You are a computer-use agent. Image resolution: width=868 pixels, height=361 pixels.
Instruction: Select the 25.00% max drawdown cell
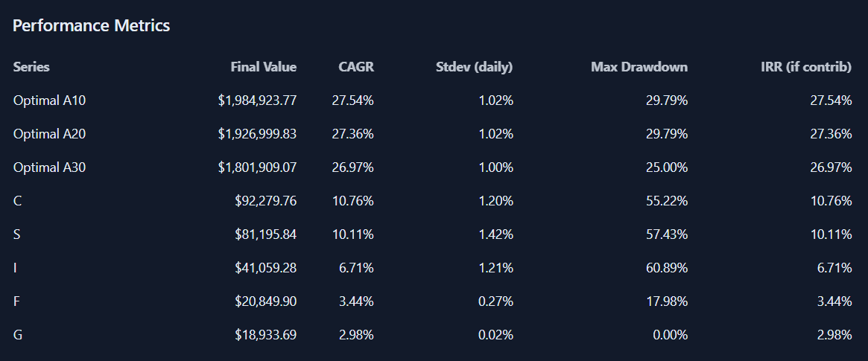[x=666, y=167]
